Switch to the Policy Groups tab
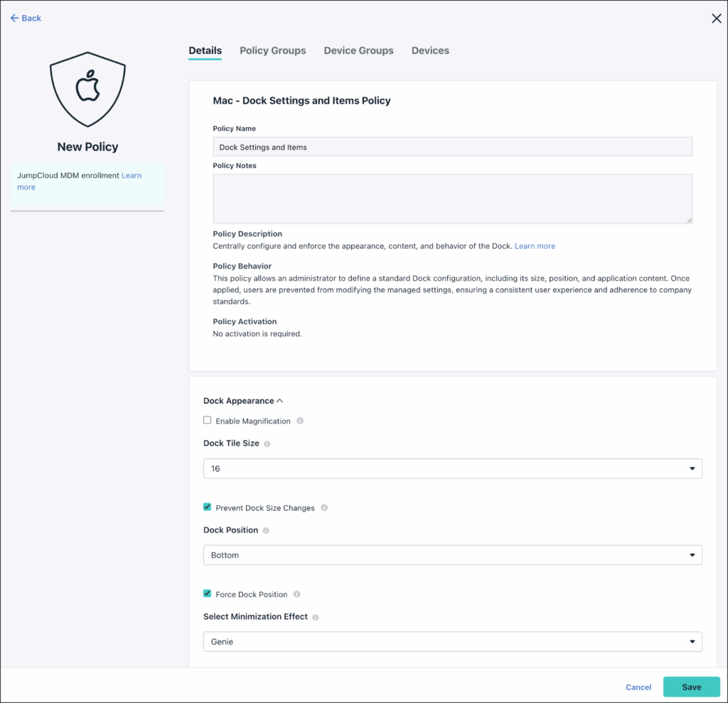The height and width of the screenshot is (703, 728). point(272,50)
